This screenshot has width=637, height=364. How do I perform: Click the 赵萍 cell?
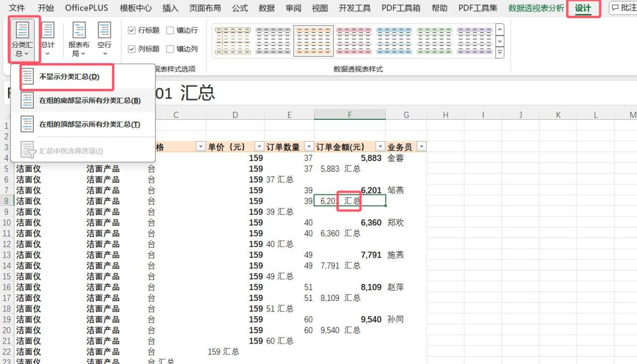407,287
